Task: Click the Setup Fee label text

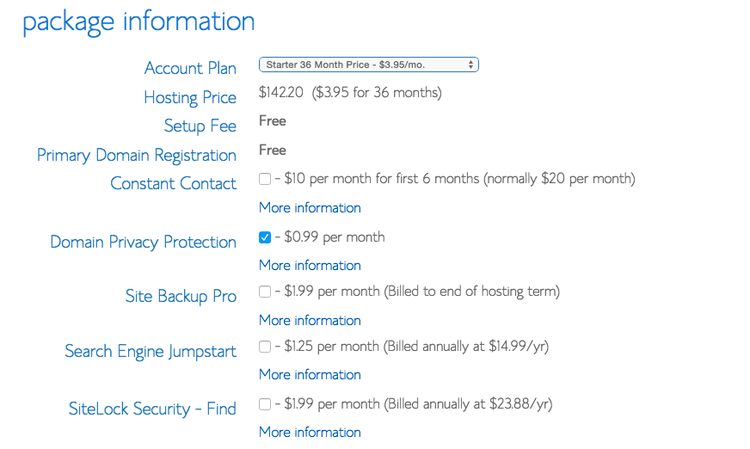Action: tap(200, 126)
